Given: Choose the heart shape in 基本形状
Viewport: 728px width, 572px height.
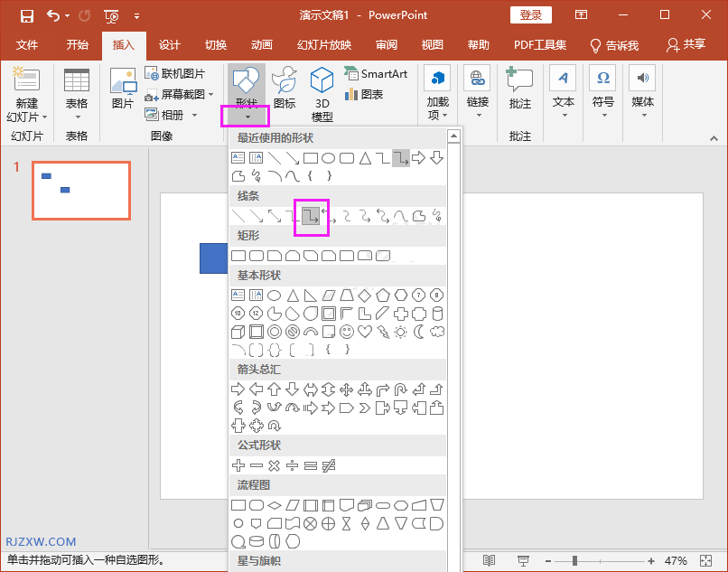Looking at the screenshot, I should 365,332.
